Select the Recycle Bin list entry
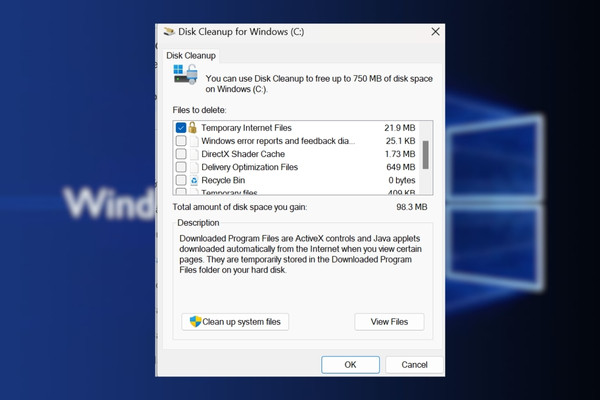This screenshot has height=400, width=600. (223, 180)
